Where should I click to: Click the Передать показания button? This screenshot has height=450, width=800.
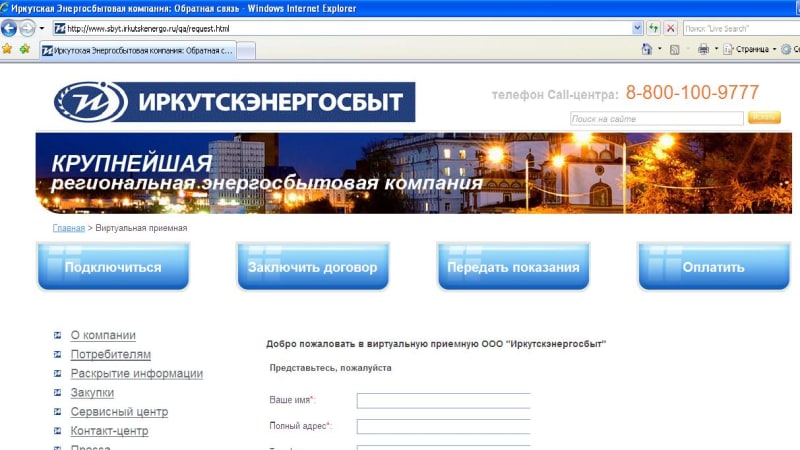(513, 267)
